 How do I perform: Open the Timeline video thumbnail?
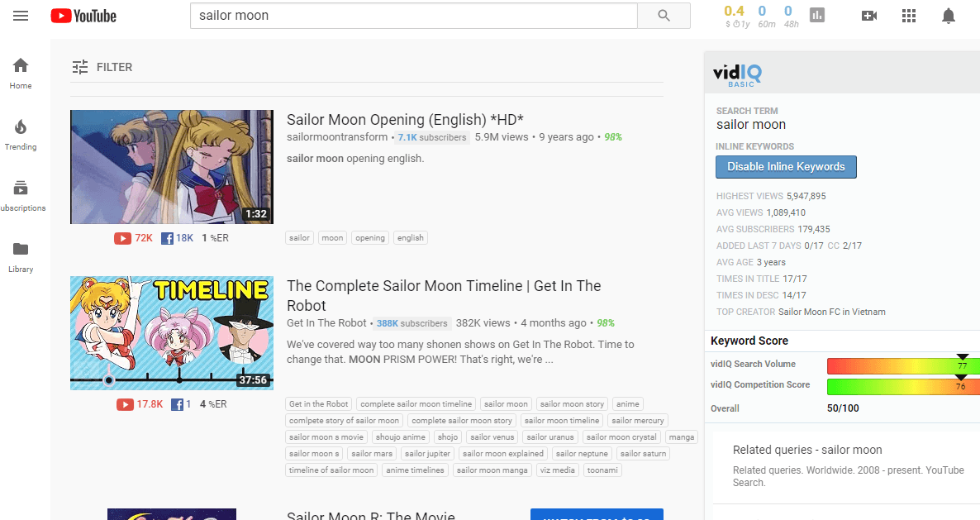click(x=172, y=333)
